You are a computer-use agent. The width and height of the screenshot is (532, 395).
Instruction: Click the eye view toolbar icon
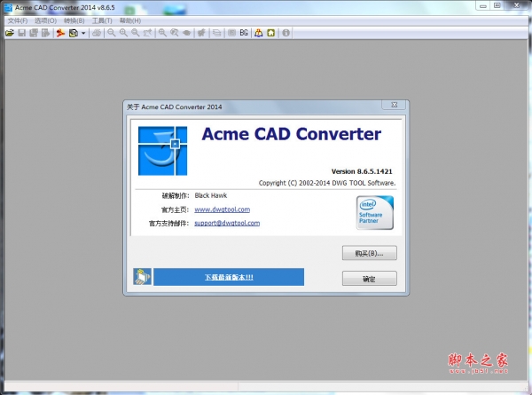point(186,33)
